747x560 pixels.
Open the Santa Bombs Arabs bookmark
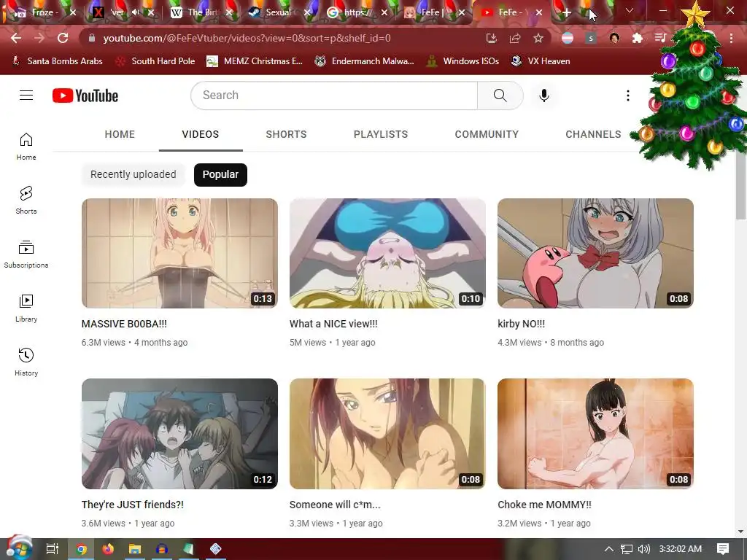point(57,61)
